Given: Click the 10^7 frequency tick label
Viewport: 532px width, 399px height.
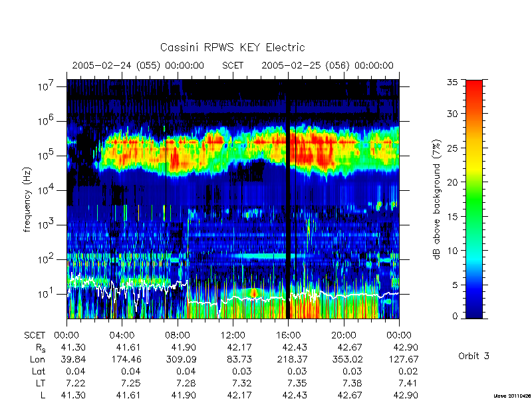Looking at the screenshot, I should coord(45,86).
